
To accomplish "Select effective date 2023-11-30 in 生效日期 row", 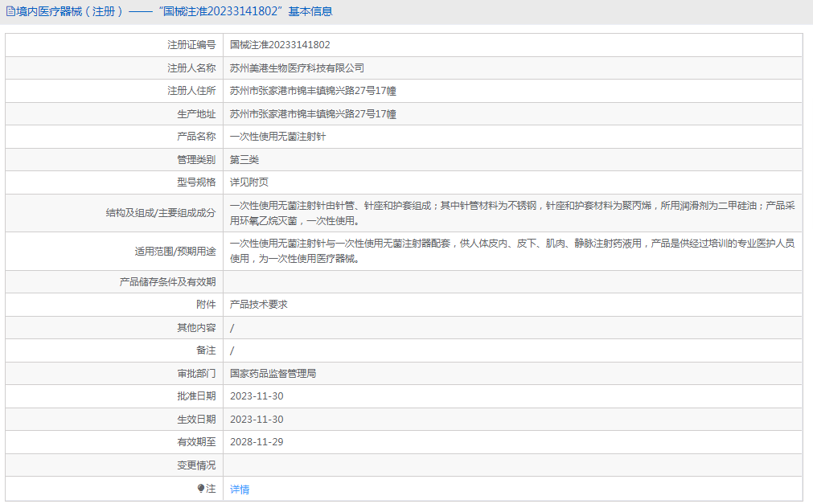I will click(257, 420).
